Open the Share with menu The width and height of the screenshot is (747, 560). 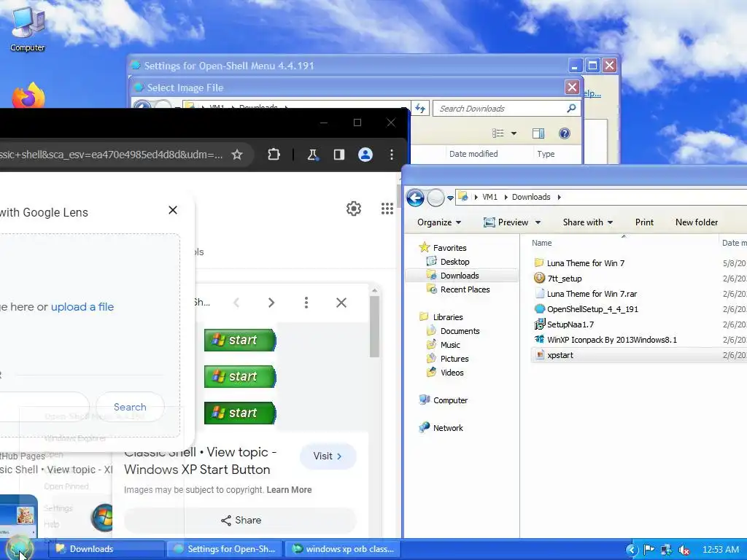(587, 222)
